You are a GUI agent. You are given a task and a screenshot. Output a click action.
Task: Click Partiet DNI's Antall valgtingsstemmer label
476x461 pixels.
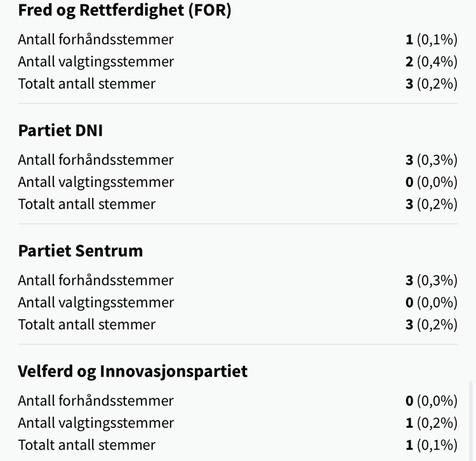pyautogui.click(x=96, y=182)
